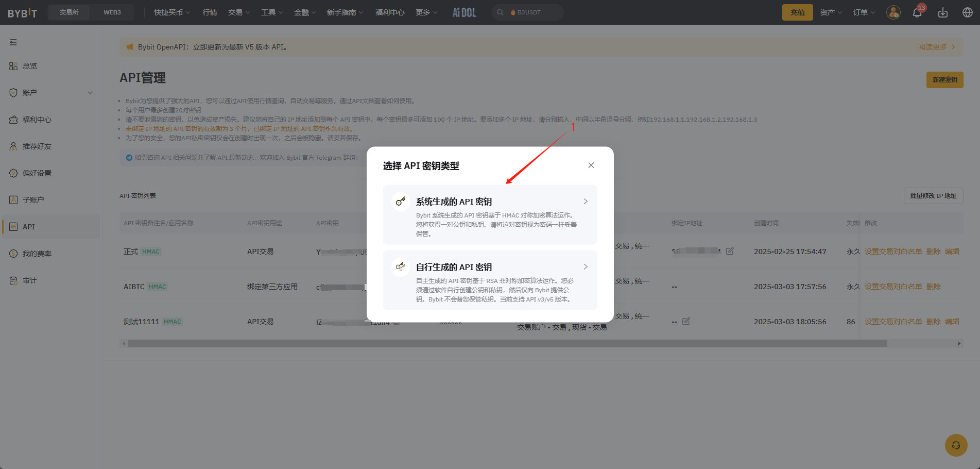Image resolution: width=980 pixels, height=469 pixels.
Task: Click the horizontal table scrollbar
Action: point(507,343)
